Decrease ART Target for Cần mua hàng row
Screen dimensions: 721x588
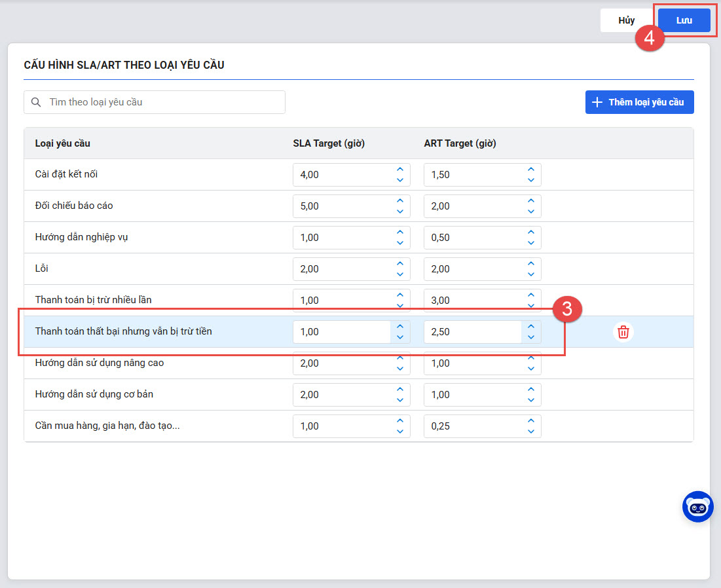(x=531, y=432)
